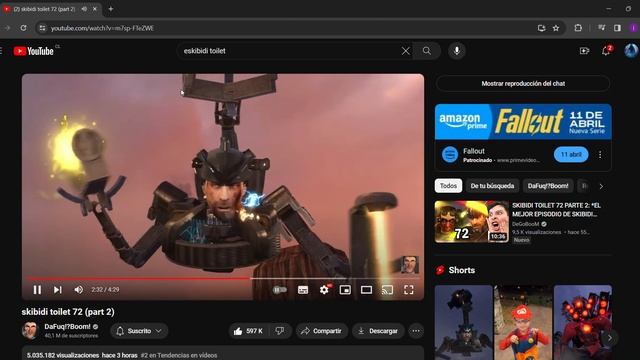Open the DaFuq!?Boom! channel name
The image size is (640, 360).
[x=67, y=327]
